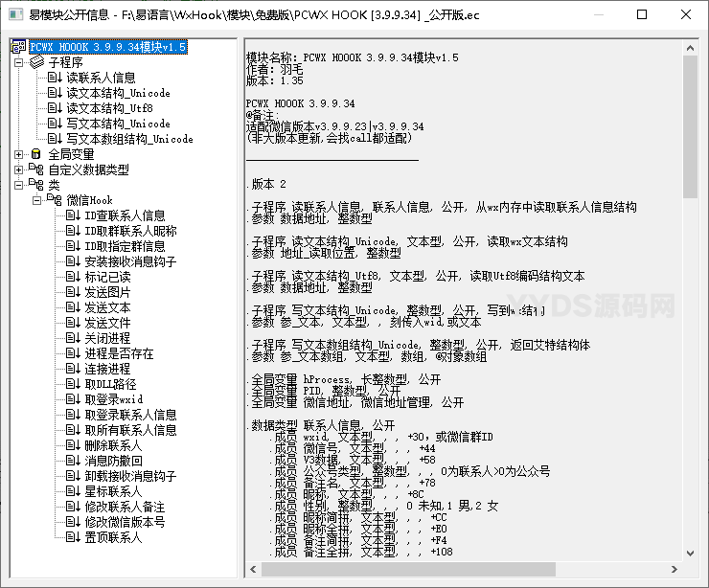The width and height of the screenshot is (709, 588).
Task: Click the root module icon in tree
Action: (18, 47)
